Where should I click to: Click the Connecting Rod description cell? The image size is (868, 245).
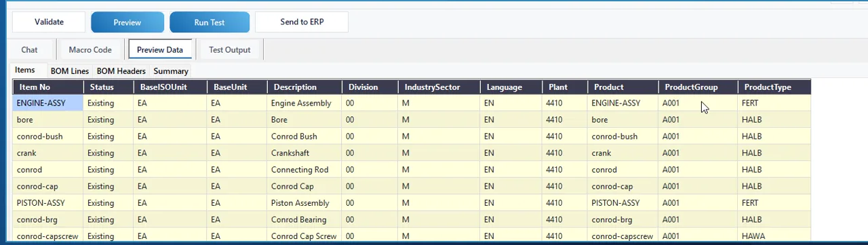tap(304, 169)
